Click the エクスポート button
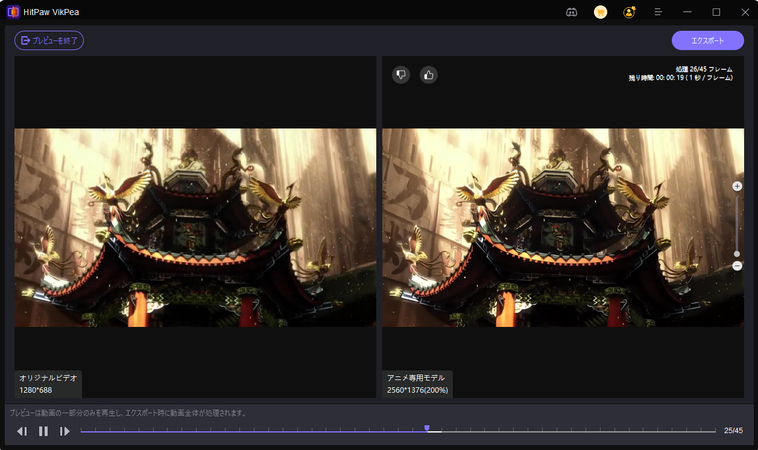 (x=708, y=41)
